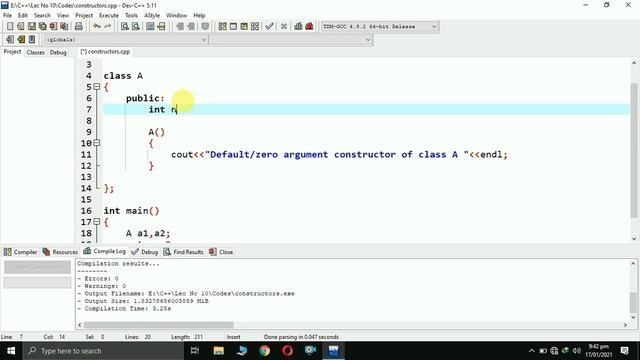Image resolution: width=640 pixels, height=360 pixels.
Task: Open the AStyle menu
Action: point(152,16)
